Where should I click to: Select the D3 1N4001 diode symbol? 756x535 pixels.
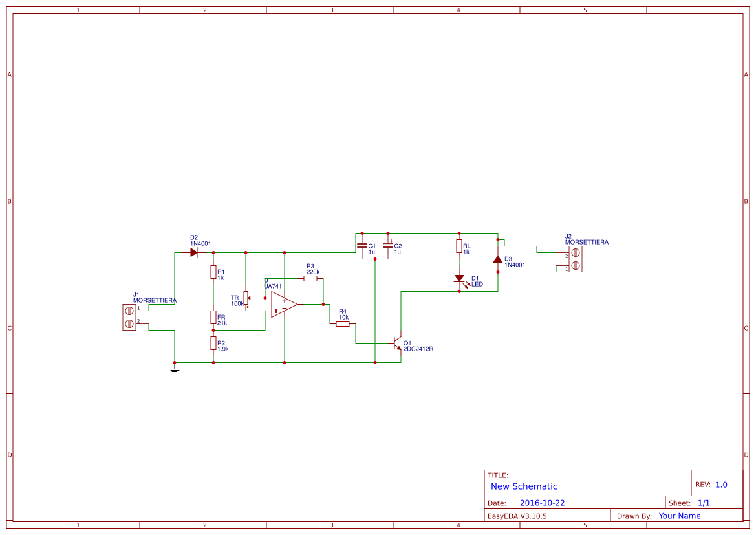[497, 260]
